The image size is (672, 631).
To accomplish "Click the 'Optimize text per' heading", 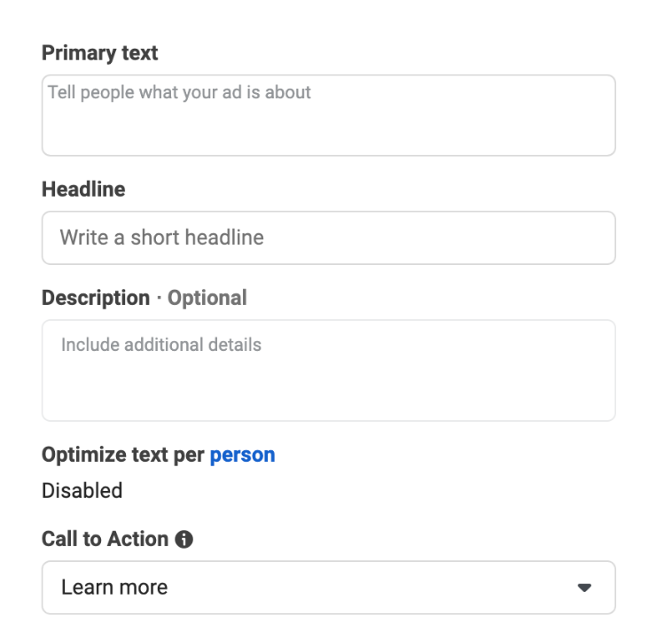I will click(x=123, y=456).
